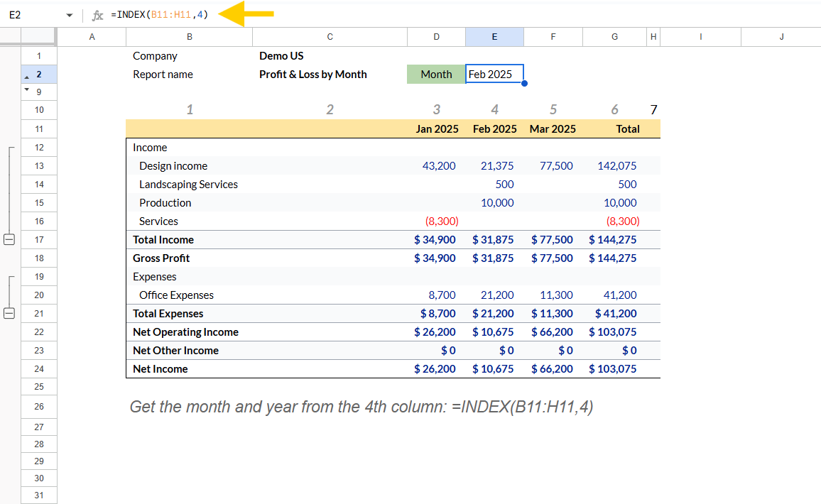Collapse the Income row group at row 17

pos(9,240)
